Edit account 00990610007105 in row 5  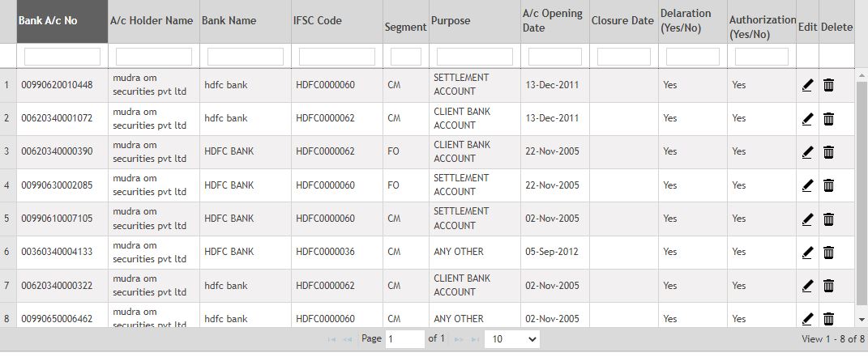807,219
